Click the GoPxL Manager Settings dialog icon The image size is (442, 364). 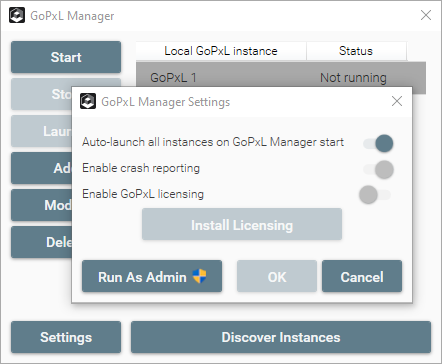[88, 101]
